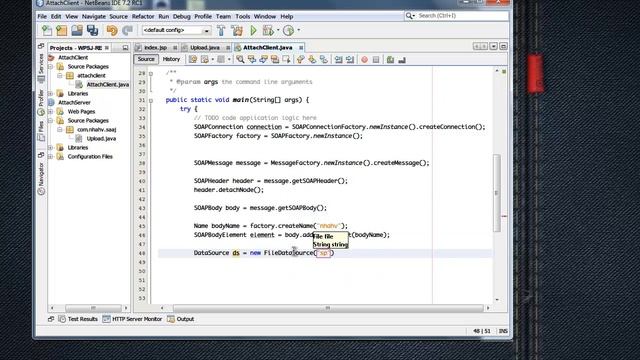Start macro recording red circle icon

pos(364,60)
